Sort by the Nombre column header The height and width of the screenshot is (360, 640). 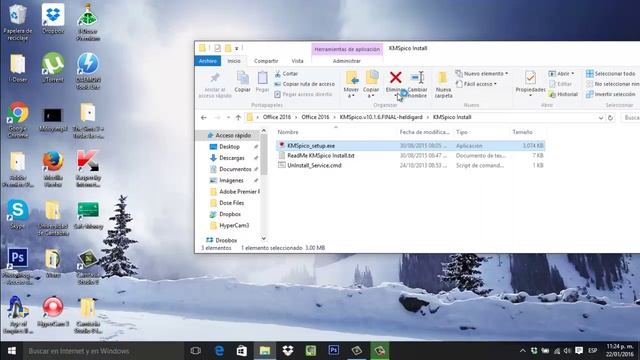pos(288,132)
